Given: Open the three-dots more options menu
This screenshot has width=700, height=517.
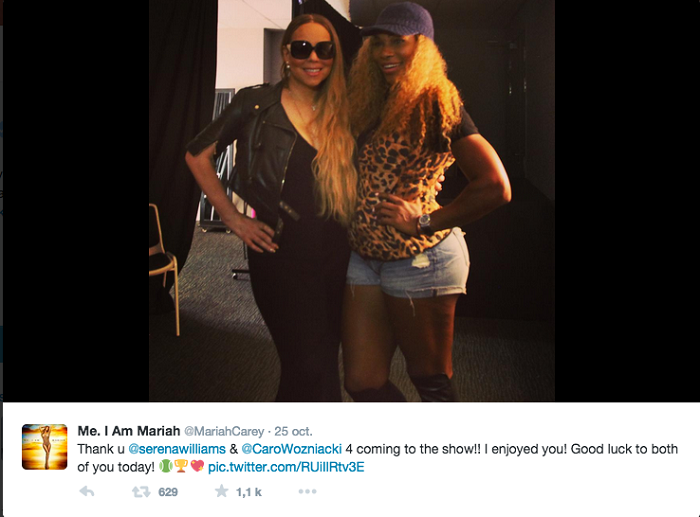Looking at the screenshot, I should [x=308, y=492].
